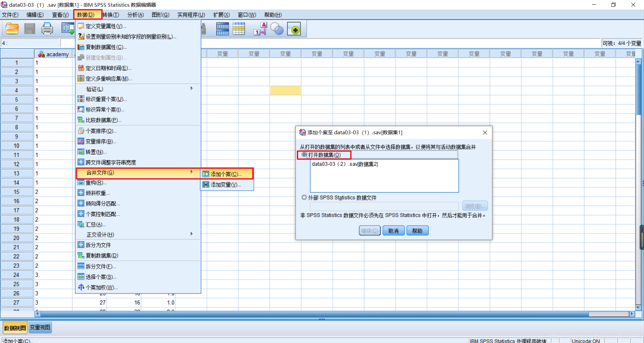Click the Show All Variables plus icon
The width and height of the screenshot is (644, 343).
pos(294,29)
